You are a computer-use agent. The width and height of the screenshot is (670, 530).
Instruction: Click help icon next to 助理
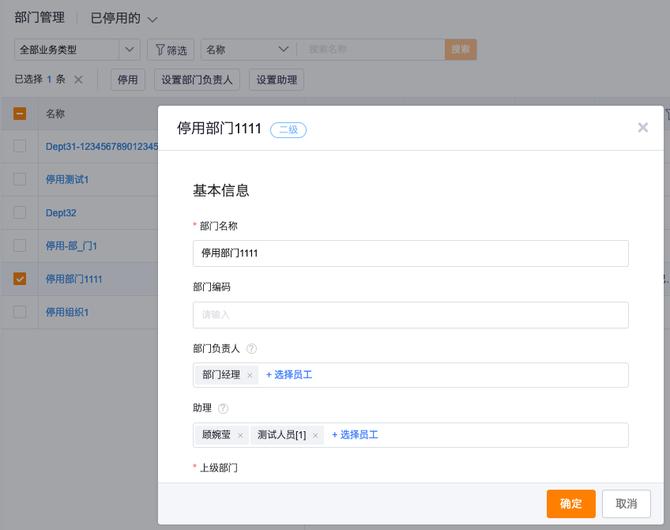pyautogui.click(x=223, y=409)
